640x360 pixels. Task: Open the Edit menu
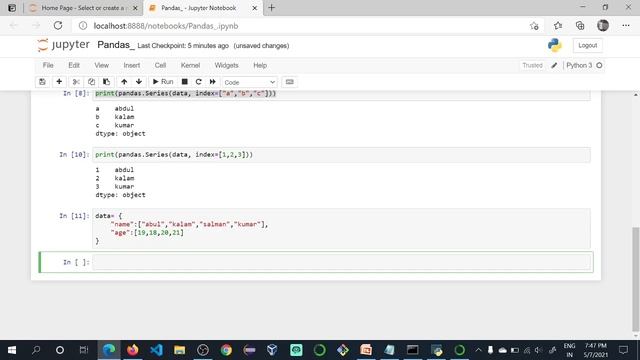(74, 65)
